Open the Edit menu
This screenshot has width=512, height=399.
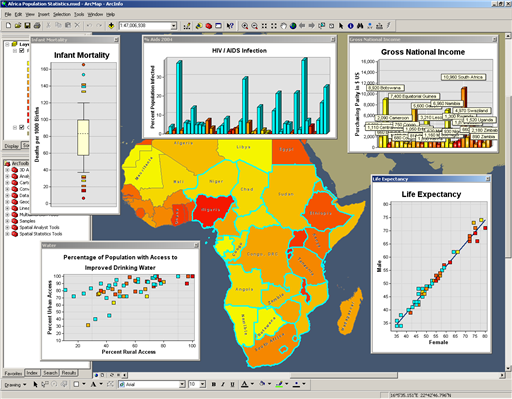coord(18,14)
